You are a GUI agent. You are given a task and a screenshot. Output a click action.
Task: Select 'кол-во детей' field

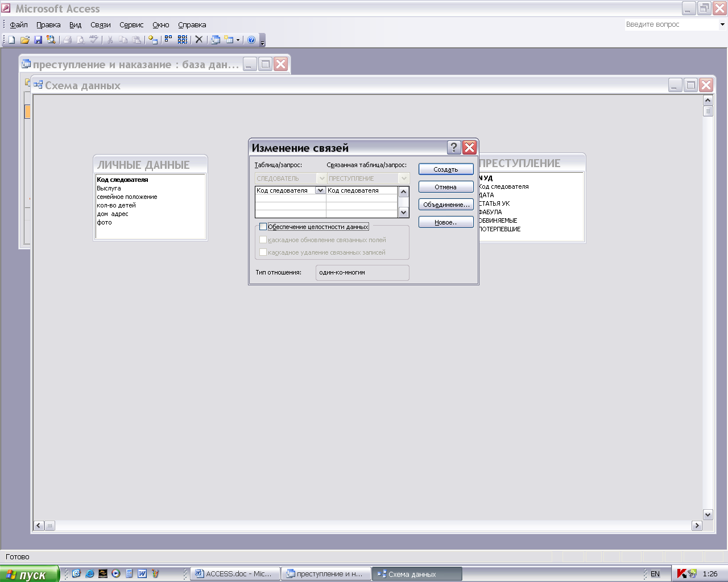tap(116, 205)
